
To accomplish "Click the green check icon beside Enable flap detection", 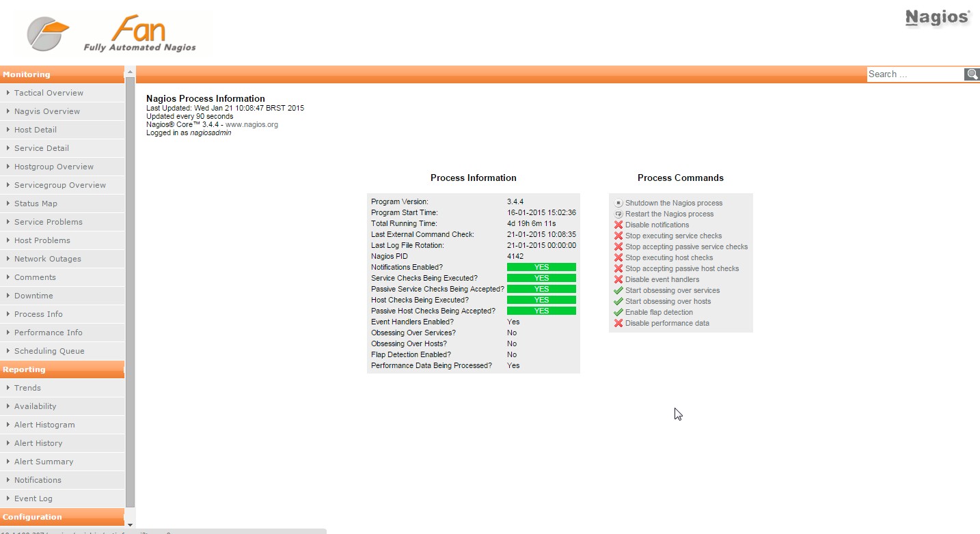I will [618, 312].
